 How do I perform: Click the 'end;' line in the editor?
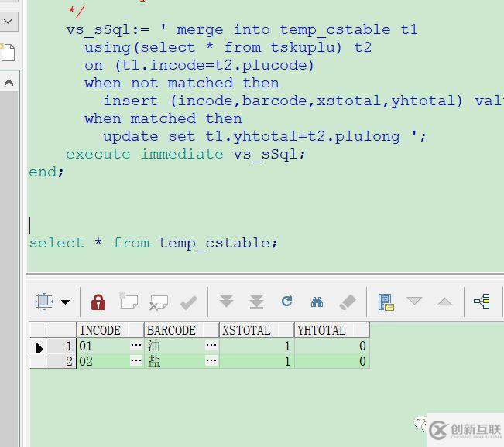point(46,172)
